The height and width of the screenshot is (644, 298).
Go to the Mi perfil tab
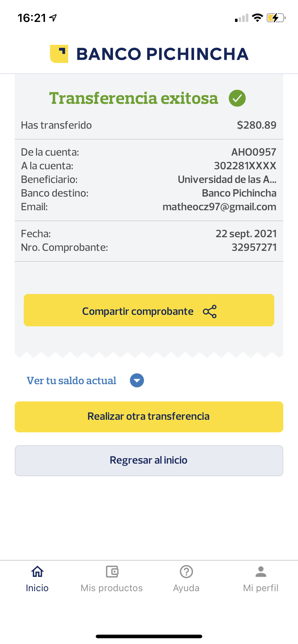(x=261, y=588)
